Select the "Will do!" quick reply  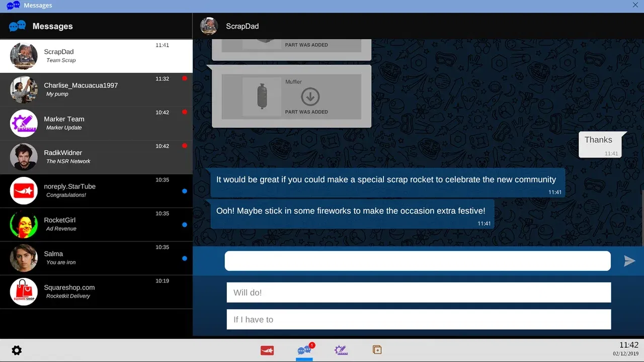(419, 292)
